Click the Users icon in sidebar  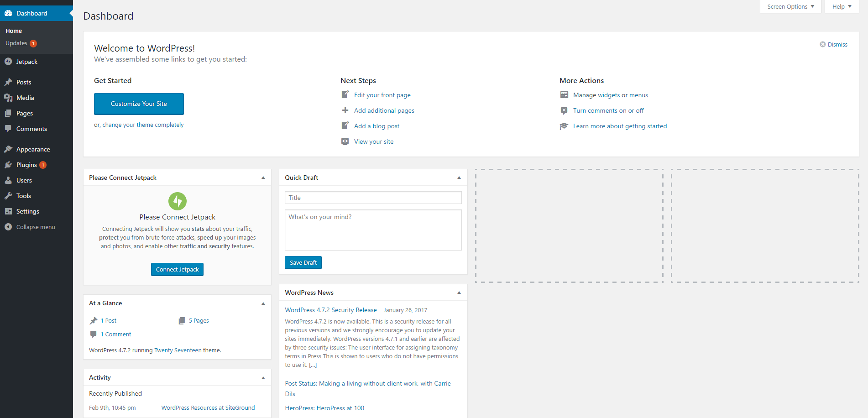[8, 180]
